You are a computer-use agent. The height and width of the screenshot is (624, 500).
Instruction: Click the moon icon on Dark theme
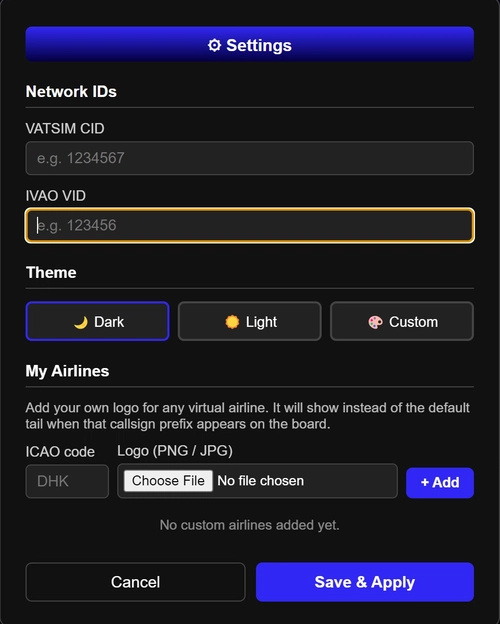[81, 322]
